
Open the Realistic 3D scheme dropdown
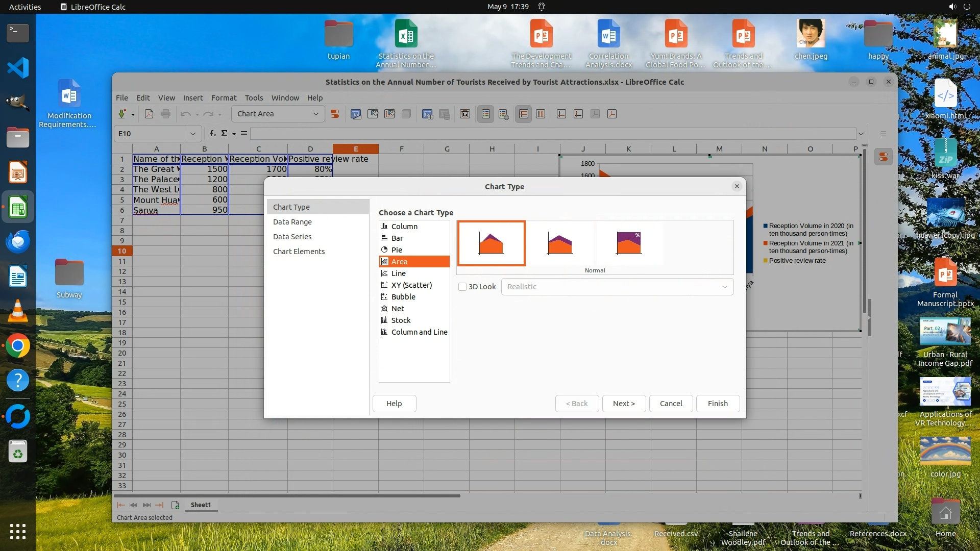[617, 287]
